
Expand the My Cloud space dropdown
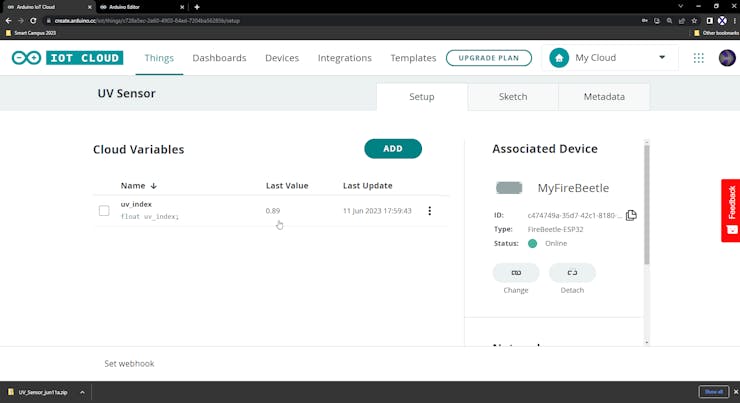click(662, 57)
